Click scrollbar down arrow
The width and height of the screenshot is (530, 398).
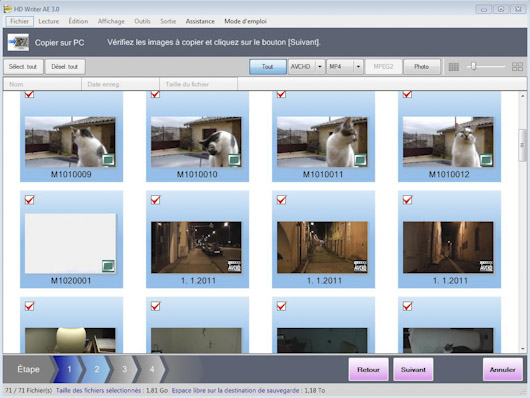click(523, 348)
